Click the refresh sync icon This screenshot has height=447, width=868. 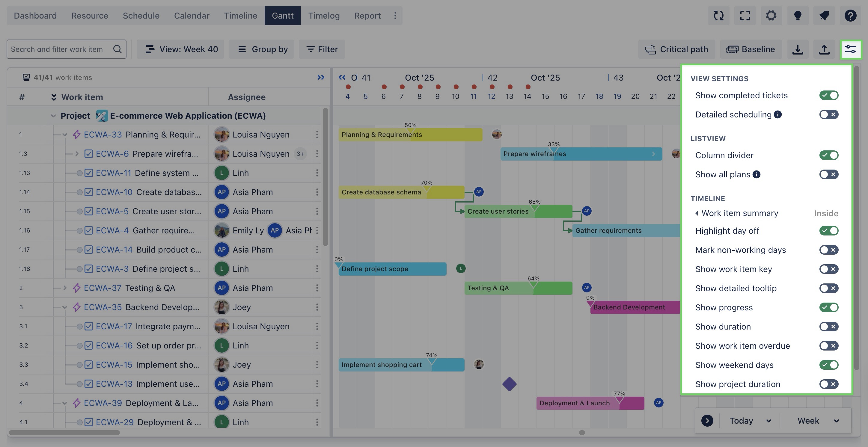pos(718,16)
